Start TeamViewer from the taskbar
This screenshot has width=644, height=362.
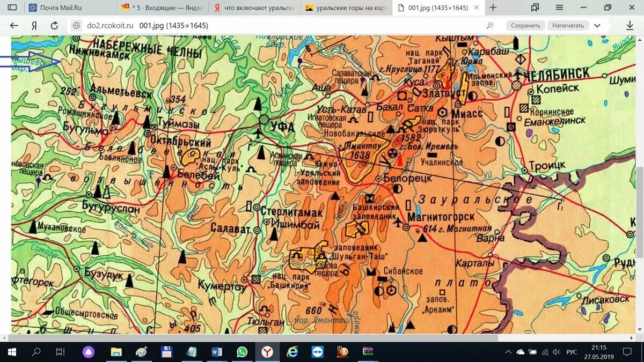coord(318,352)
